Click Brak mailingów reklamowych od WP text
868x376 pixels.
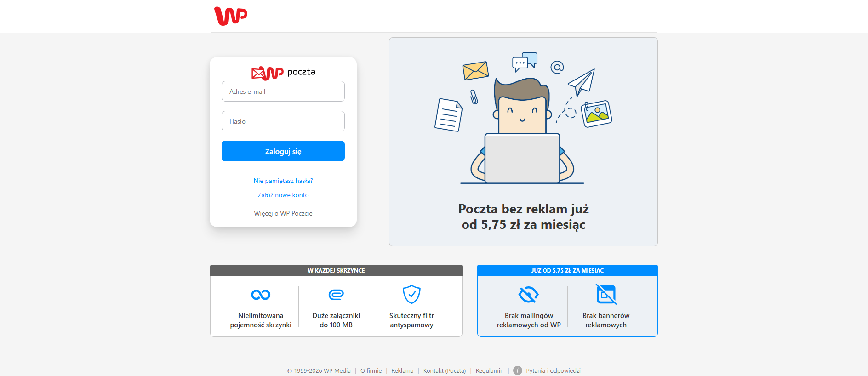tap(529, 320)
